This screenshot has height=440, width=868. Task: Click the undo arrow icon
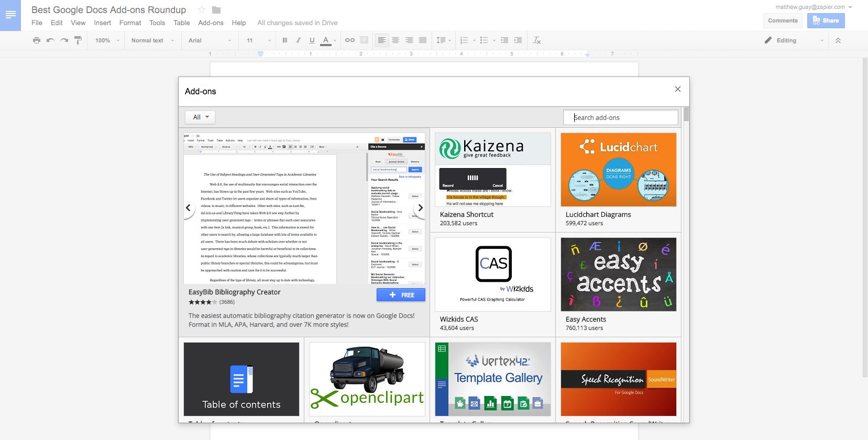point(50,40)
